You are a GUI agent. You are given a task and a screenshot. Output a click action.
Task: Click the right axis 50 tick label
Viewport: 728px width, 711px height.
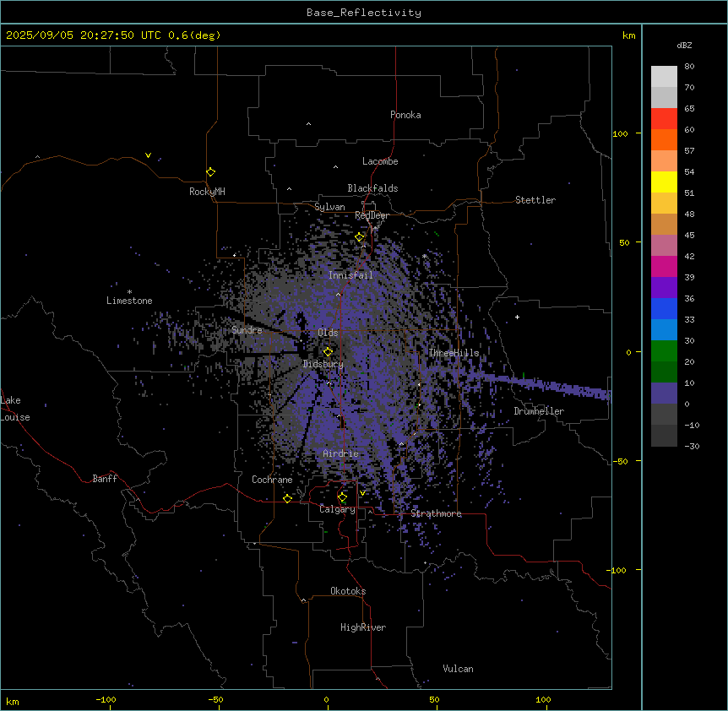coord(624,242)
